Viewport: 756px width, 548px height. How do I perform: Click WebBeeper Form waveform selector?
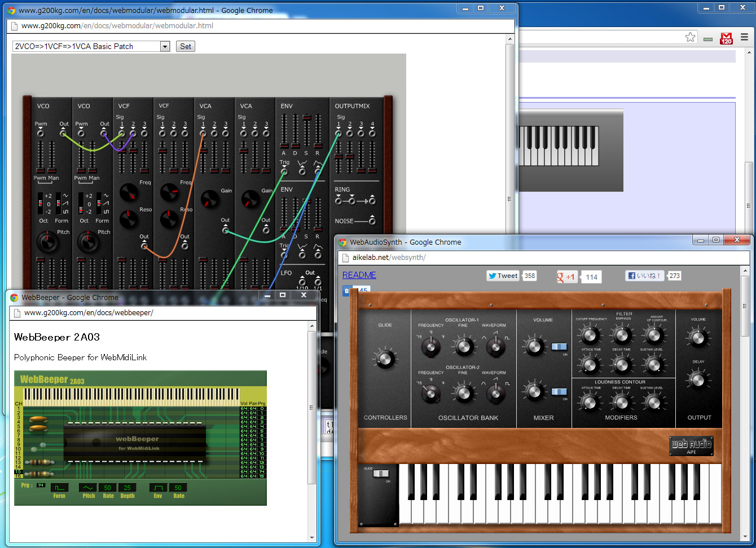[x=59, y=488]
